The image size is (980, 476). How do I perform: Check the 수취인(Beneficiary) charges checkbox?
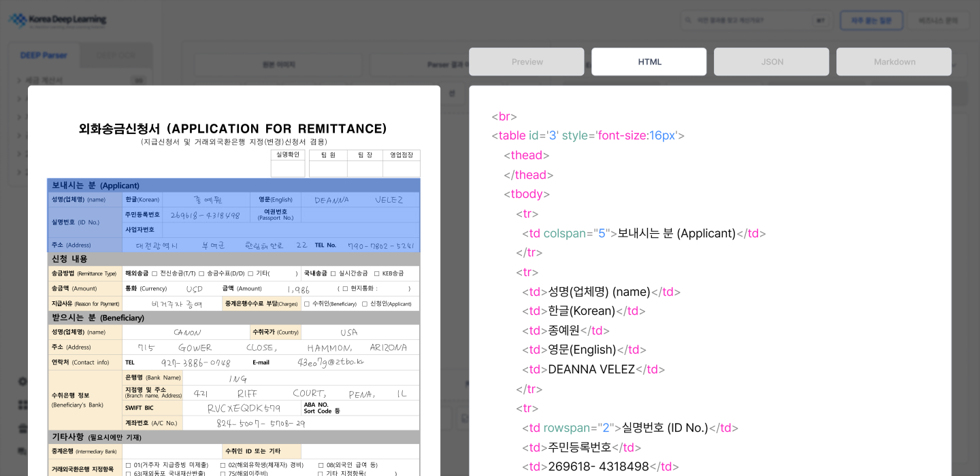coord(307,304)
